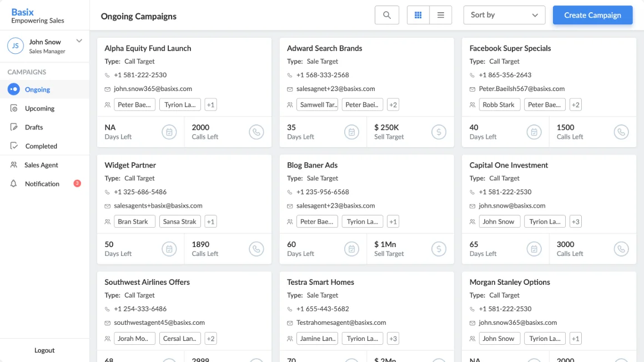
Task: Click the Ongoing sidebar icon
Action: (x=13, y=89)
